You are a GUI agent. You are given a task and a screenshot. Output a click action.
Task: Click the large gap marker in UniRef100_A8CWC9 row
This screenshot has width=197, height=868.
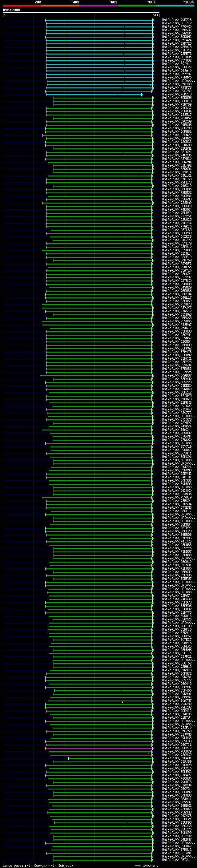pos(148,753)
